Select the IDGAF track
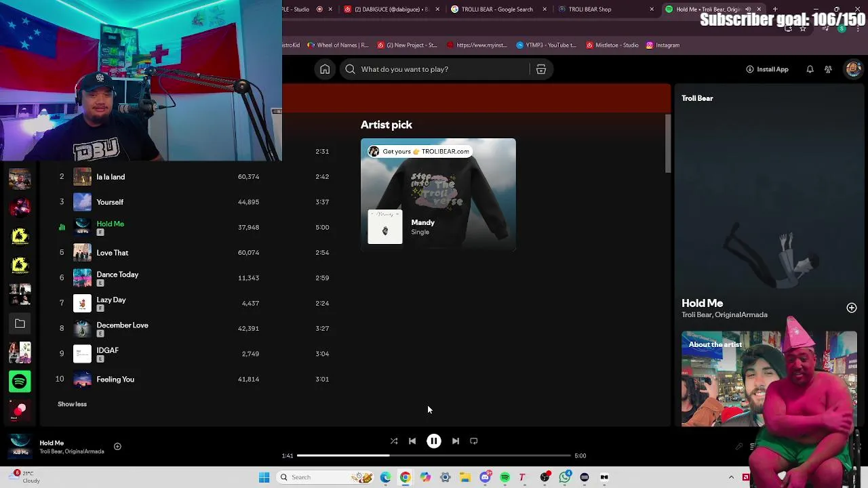This screenshot has height=488, width=868. click(x=193, y=354)
